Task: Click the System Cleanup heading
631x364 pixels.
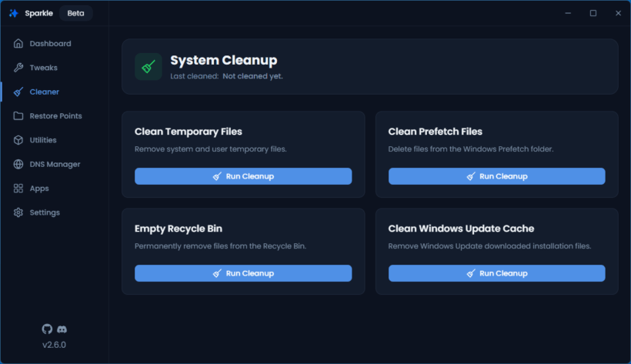Action: (224, 60)
